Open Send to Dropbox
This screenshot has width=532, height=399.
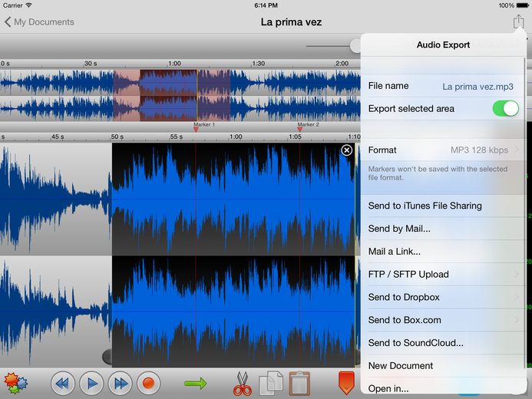click(x=443, y=297)
